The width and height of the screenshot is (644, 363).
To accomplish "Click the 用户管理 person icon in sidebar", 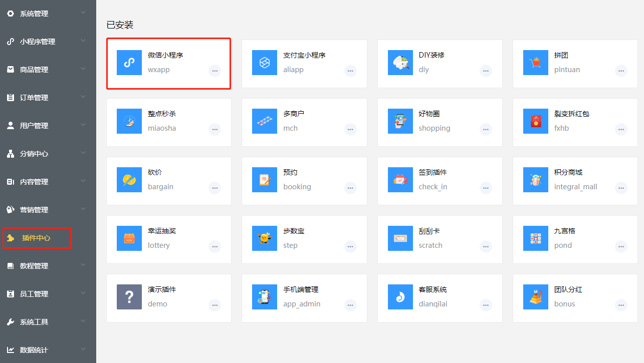I will [11, 126].
